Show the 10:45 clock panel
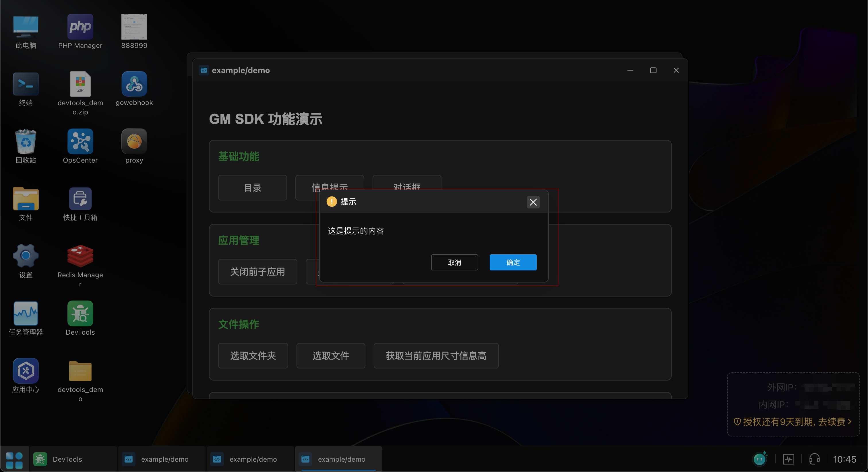 tap(844, 460)
